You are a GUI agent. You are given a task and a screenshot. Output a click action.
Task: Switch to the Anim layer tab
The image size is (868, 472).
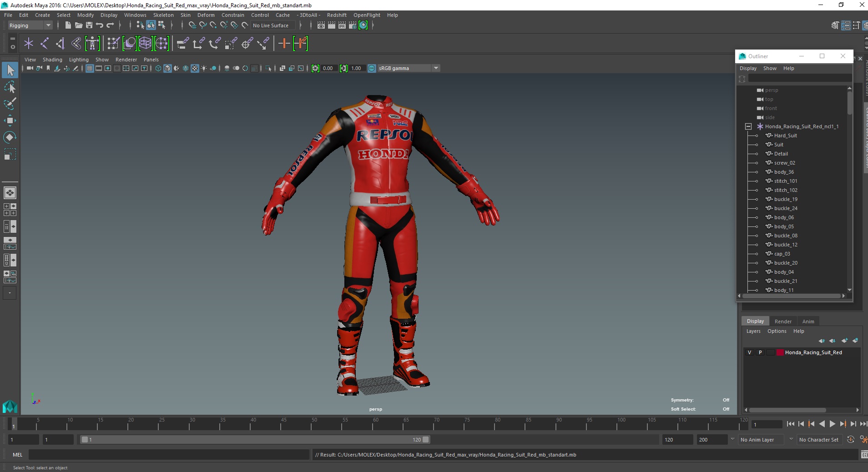(x=808, y=321)
